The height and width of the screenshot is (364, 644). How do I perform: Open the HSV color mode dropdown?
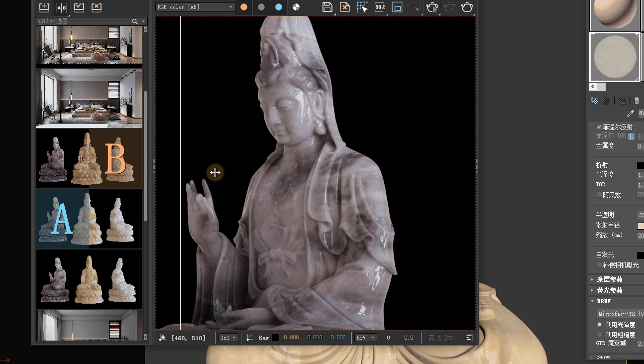[x=365, y=338]
